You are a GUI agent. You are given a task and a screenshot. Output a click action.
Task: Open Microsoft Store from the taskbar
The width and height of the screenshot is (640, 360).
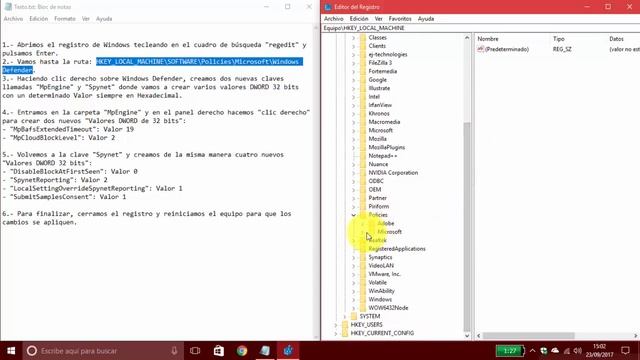coord(219,351)
